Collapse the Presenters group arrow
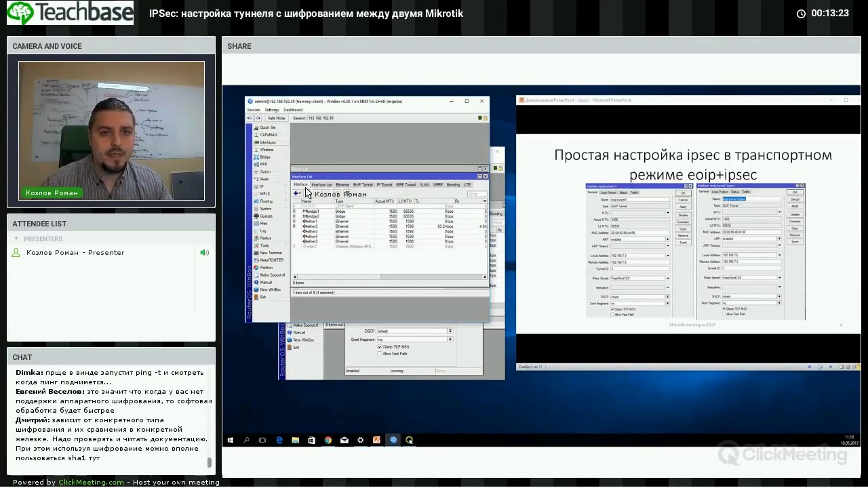Viewport: 868px width, 488px height. (16, 239)
